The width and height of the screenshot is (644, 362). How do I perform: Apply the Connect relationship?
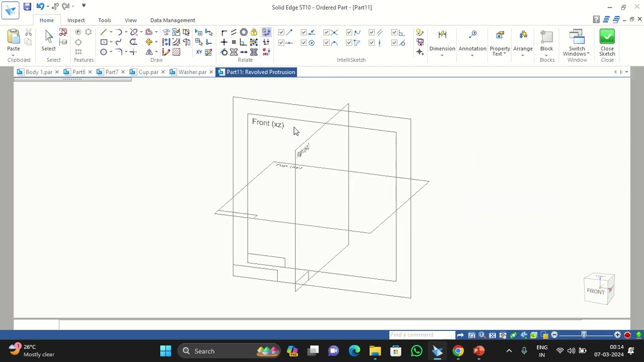pos(224,32)
